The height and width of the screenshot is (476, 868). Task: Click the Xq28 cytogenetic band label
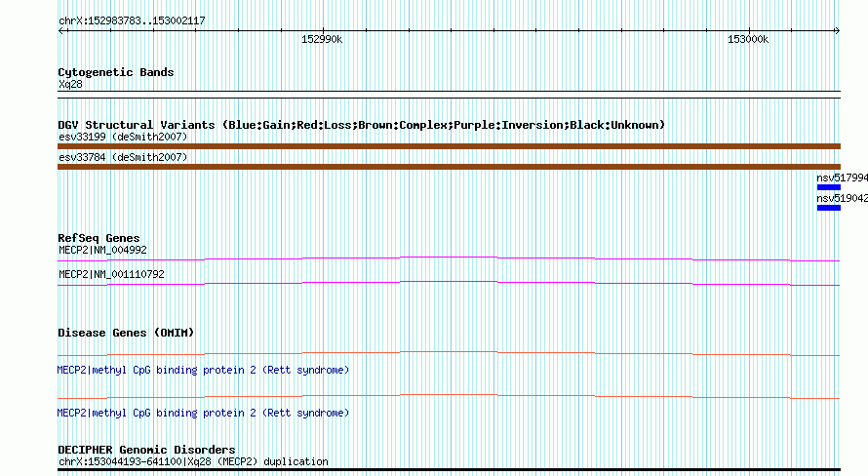pyautogui.click(x=70, y=84)
